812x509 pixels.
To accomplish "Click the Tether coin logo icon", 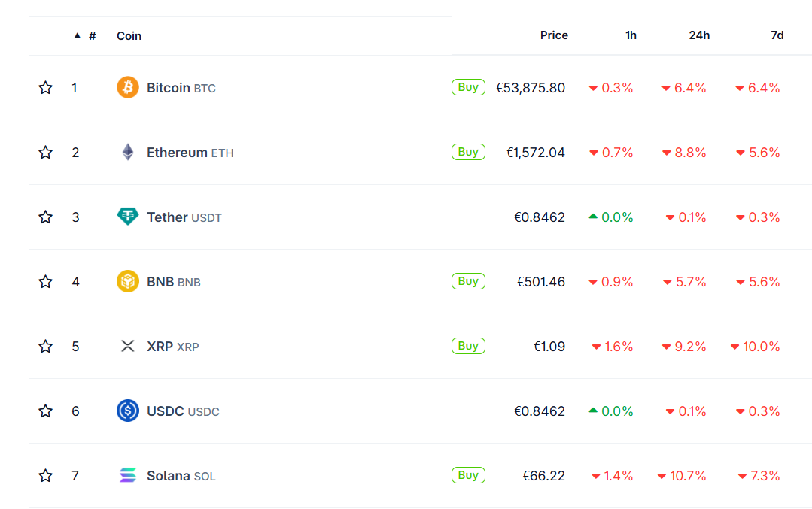I will [128, 217].
